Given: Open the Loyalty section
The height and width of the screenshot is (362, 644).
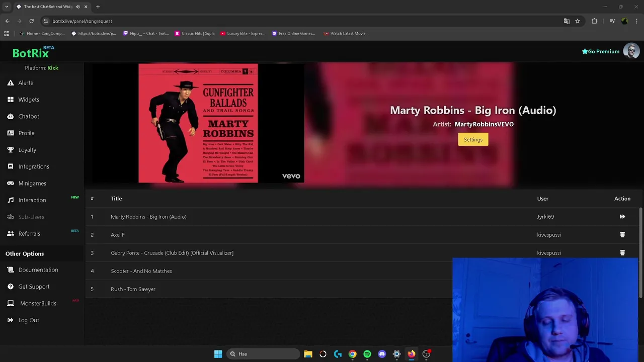Looking at the screenshot, I should point(27,150).
